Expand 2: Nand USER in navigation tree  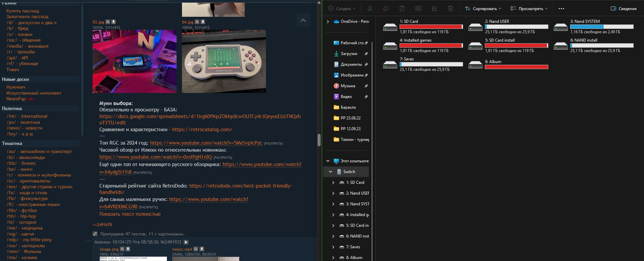333,193
